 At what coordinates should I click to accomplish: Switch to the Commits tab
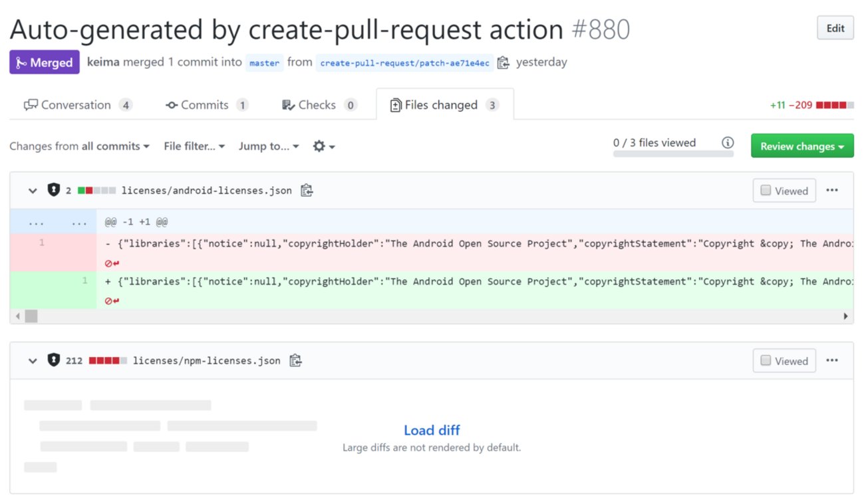[206, 105]
